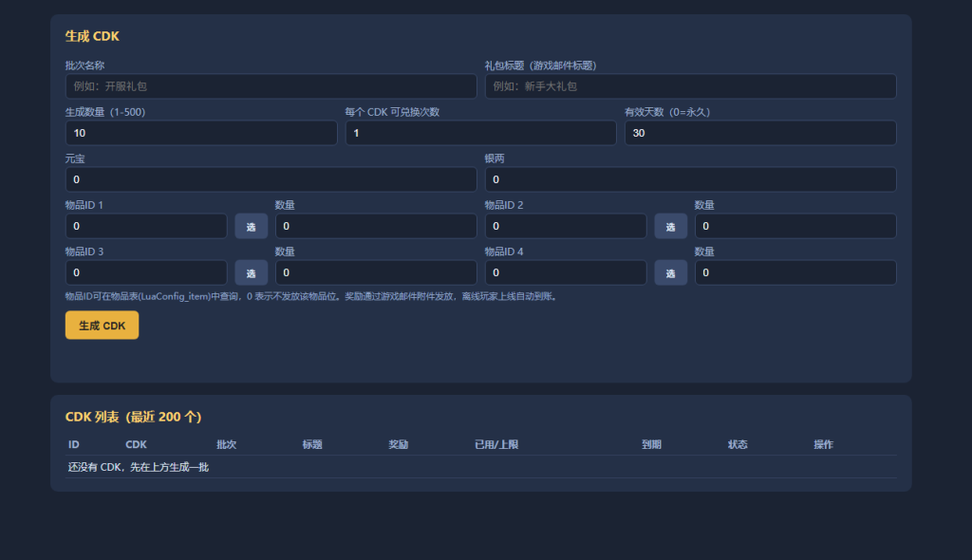This screenshot has height=560, width=972.
Task: Click the 数量 field for 物品ID 4
Action: point(796,272)
